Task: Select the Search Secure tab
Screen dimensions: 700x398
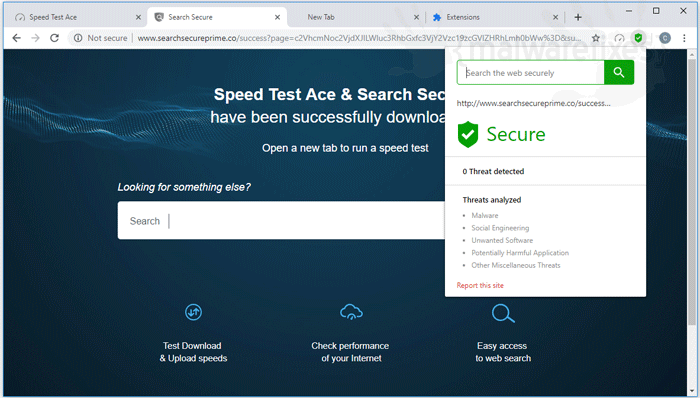Action: tap(217, 17)
